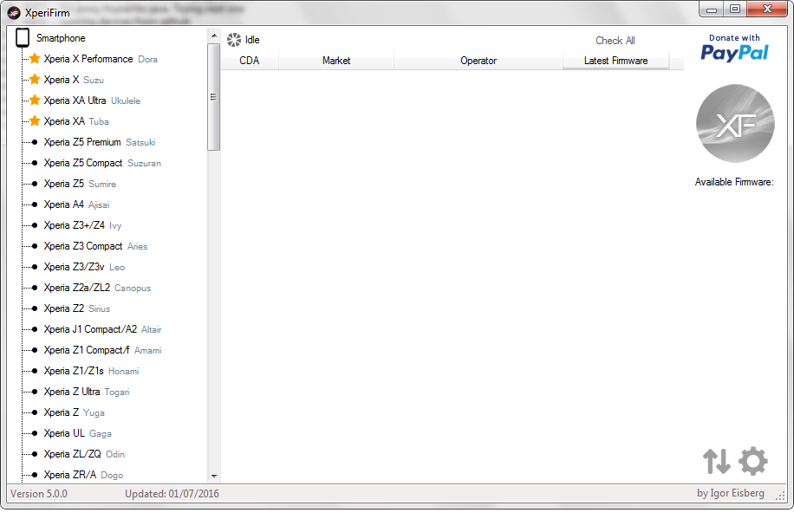This screenshot has height=532, width=794.
Task: Open the Donate with PayPal link
Action: (x=734, y=49)
